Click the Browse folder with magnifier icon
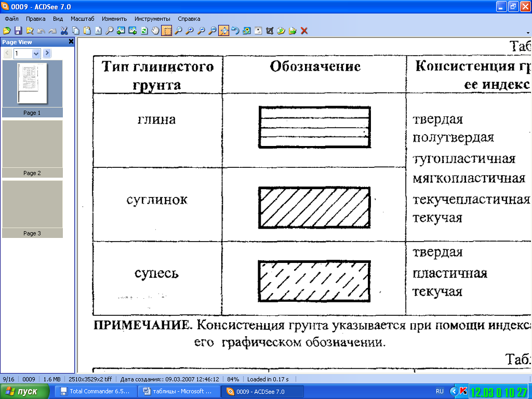This screenshot has width=532, height=399. (30, 31)
